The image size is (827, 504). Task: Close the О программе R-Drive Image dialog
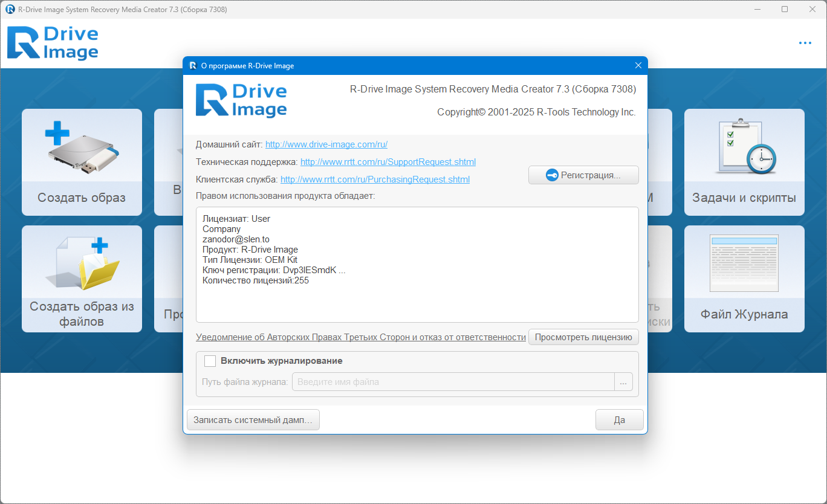tap(638, 65)
